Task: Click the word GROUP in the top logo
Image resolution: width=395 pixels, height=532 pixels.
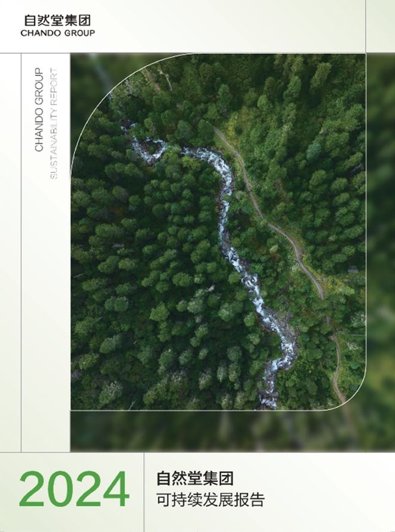Action: point(78,33)
